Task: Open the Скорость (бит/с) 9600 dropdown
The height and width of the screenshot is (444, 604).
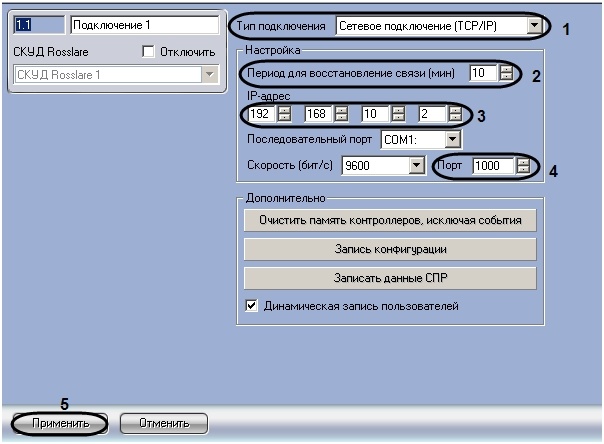Action: click(417, 166)
